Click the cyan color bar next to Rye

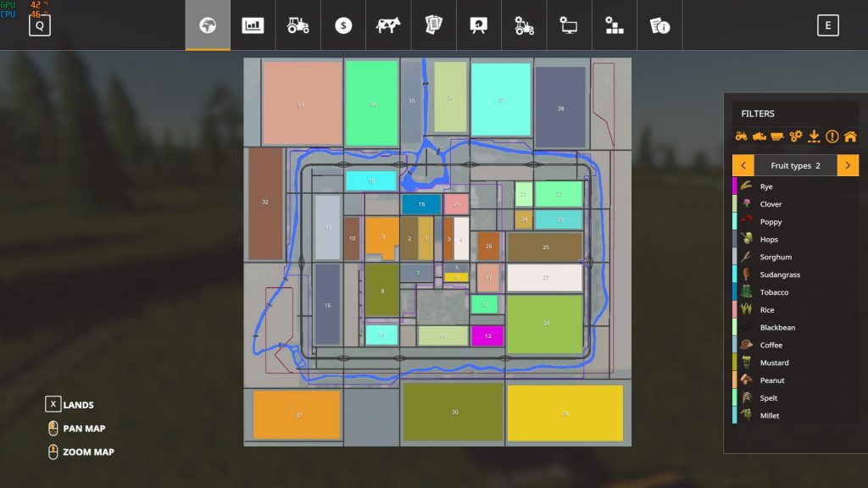pyautogui.click(x=737, y=186)
